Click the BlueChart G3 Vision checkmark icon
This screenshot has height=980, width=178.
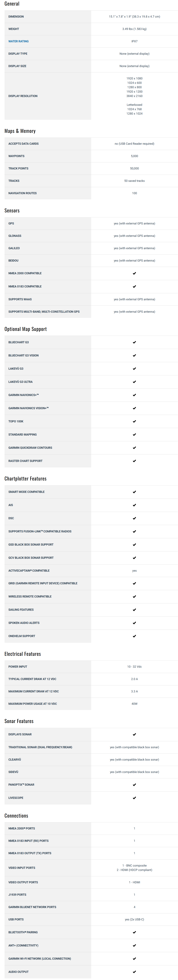134,355
